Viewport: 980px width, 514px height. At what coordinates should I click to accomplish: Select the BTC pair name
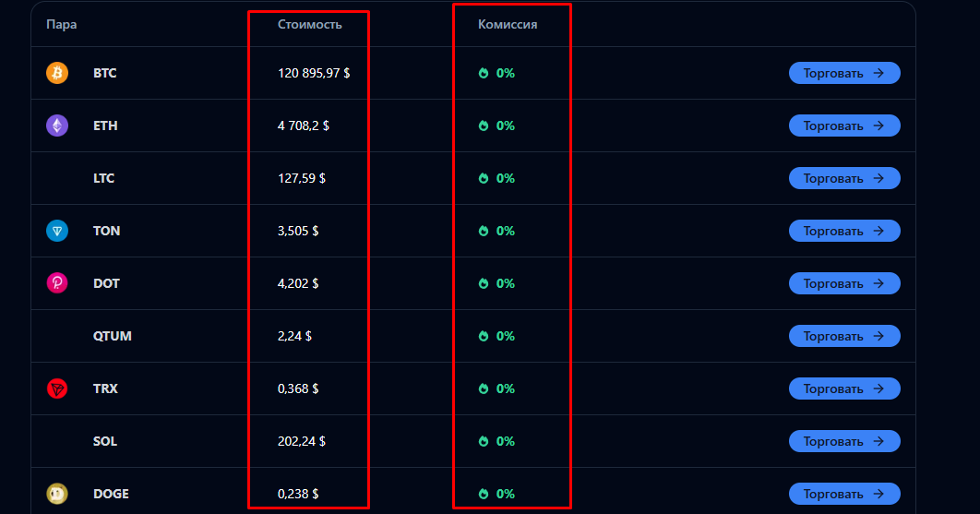click(x=104, y=73)
